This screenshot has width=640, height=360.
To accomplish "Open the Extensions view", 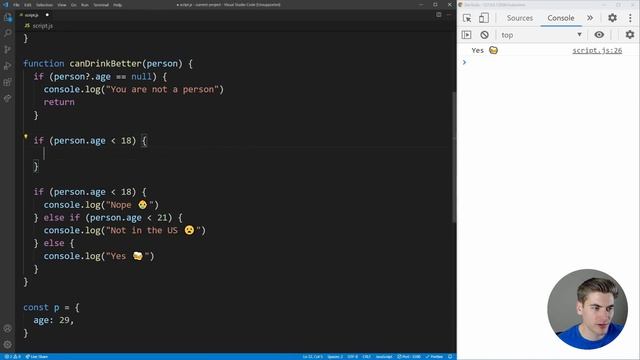I will pyautogui.click(x=8, y=82).
